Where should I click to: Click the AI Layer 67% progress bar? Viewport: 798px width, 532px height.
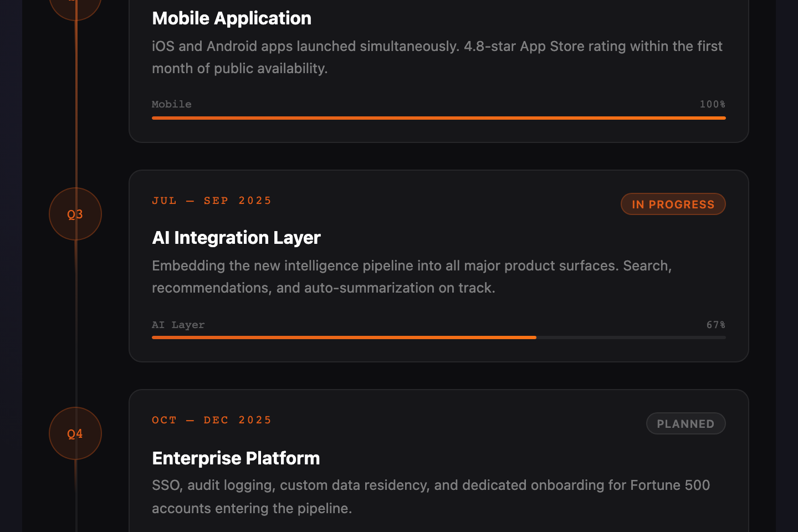[439, 337]
